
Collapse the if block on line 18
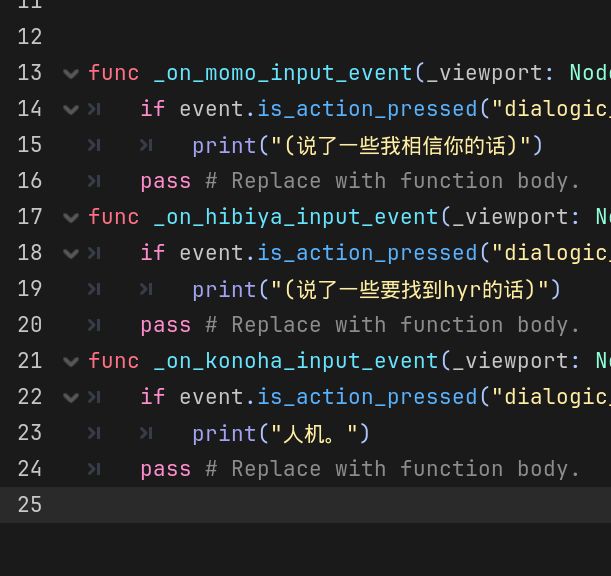coord(71,254)
